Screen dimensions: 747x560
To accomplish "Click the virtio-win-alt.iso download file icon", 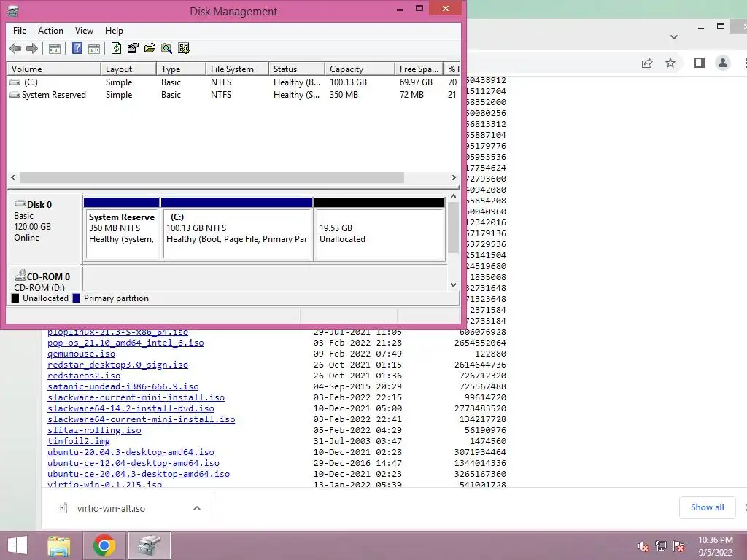I will [62, 507].
